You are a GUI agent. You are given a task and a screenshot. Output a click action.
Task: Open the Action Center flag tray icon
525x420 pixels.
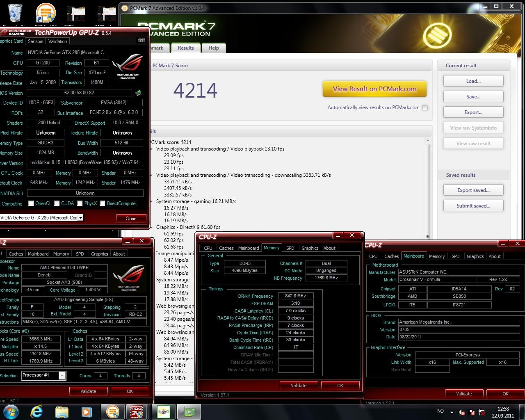coord(472,412)
